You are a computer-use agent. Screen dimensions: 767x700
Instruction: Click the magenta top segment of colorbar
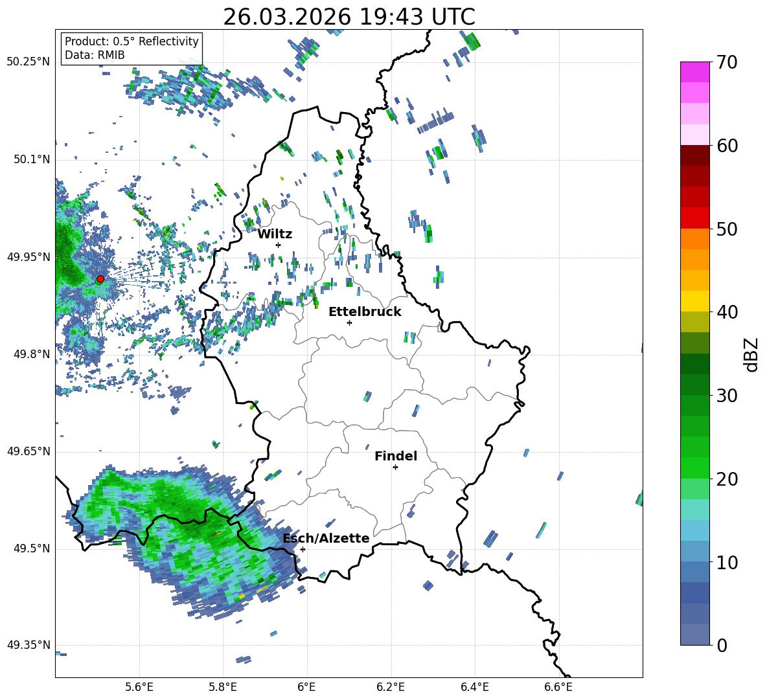(x=694, y=72)
